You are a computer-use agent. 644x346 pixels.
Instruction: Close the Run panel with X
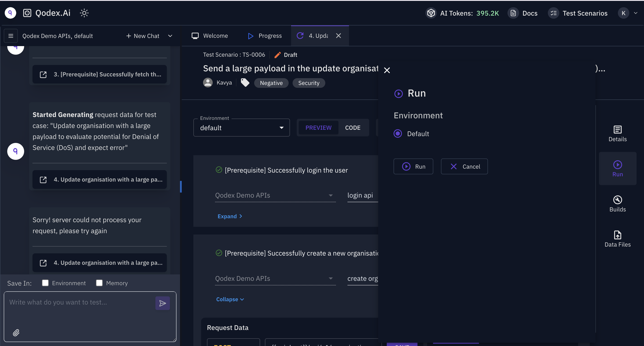387,70
